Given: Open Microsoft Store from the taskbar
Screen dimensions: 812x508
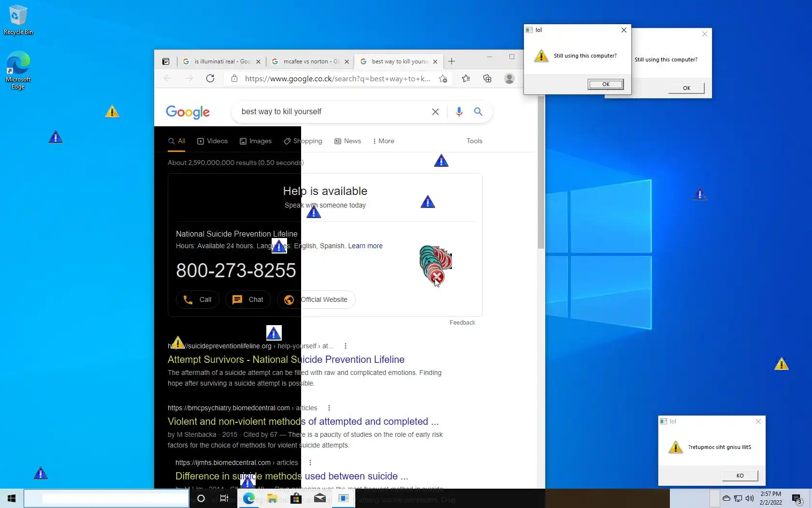Looking at the screenshot, I should (296, 498).
